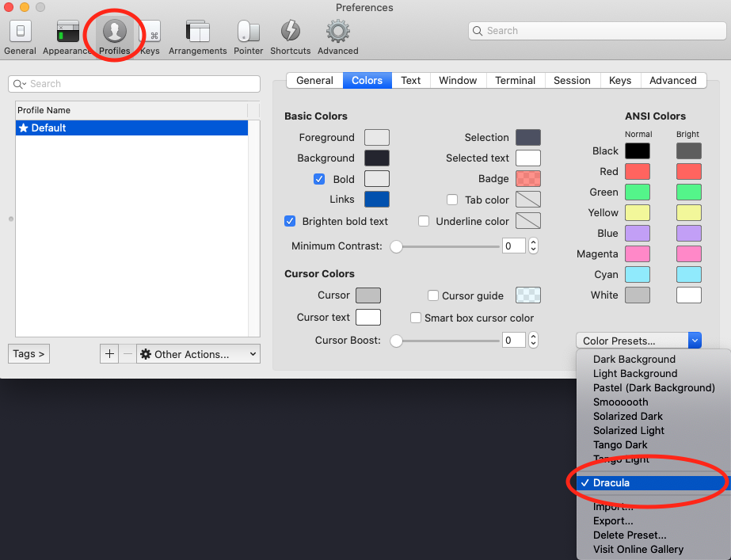This screenshot has height=560, width=731.
Task: Switch to the profile Advanced tab
Action: point(673,80)
